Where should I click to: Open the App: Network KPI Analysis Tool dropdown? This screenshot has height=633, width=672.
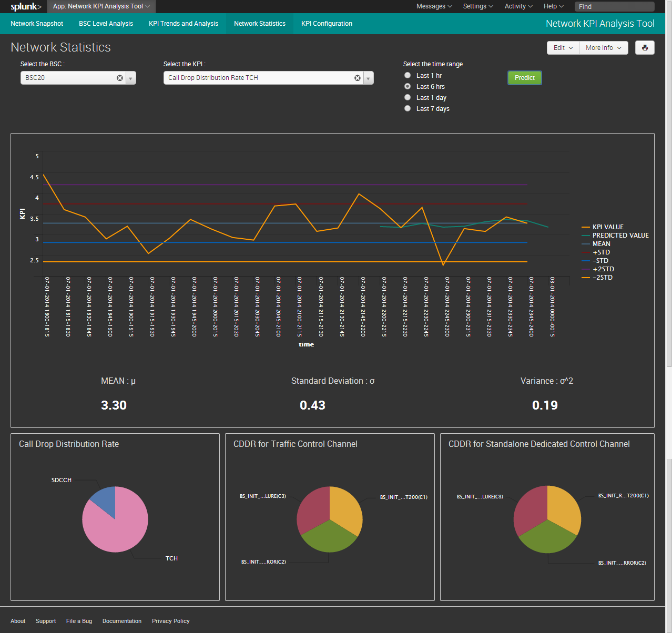click(101, 6)
